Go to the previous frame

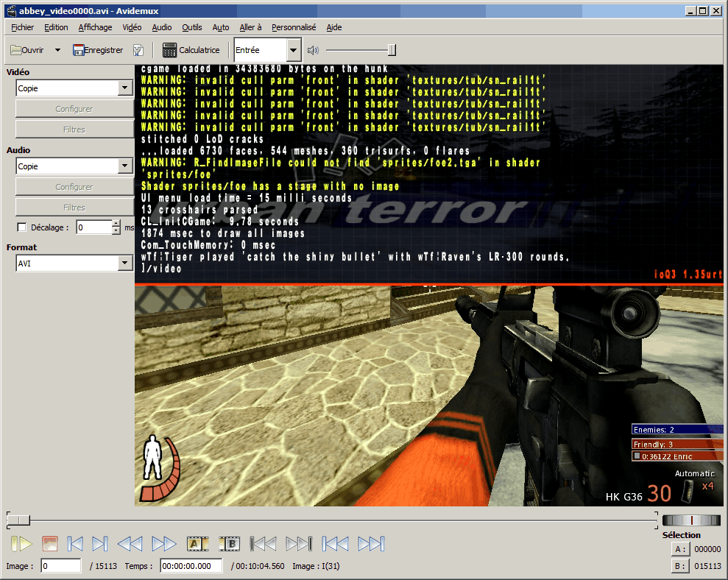[75, 544]
